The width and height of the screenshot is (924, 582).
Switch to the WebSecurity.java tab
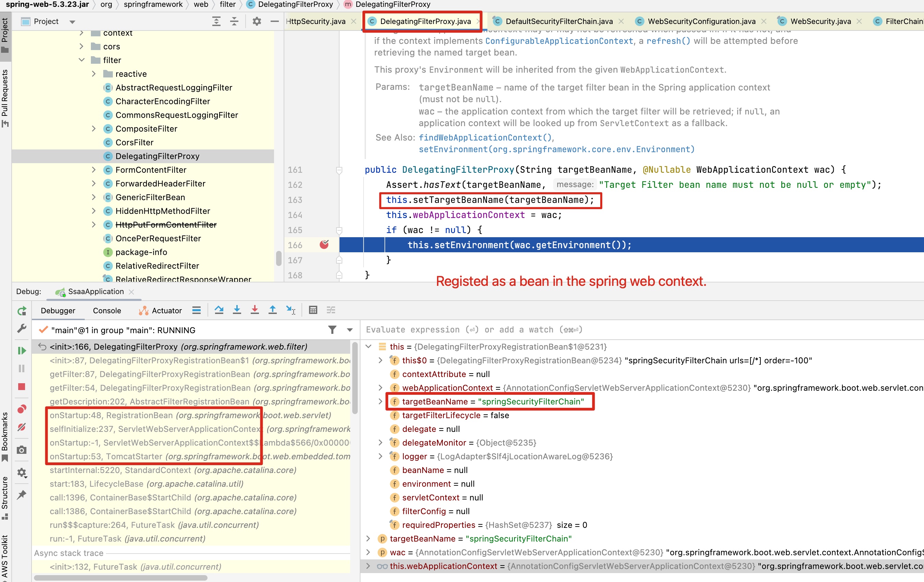820,22
